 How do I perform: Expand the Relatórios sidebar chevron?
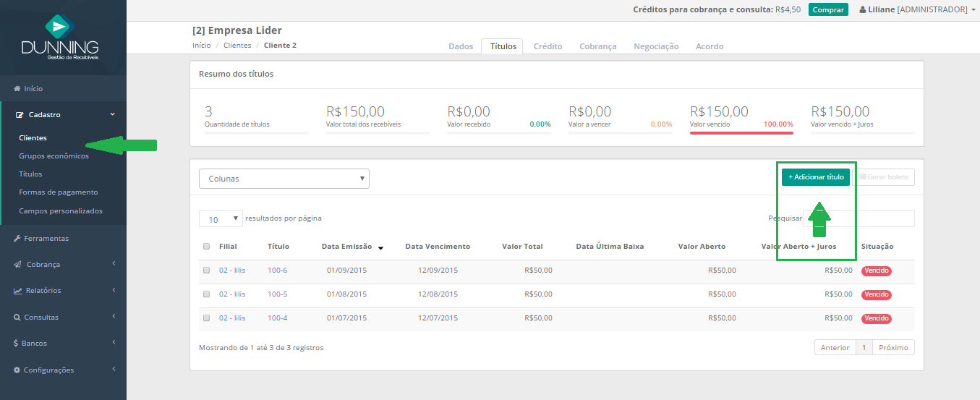[x=114, y=290]
